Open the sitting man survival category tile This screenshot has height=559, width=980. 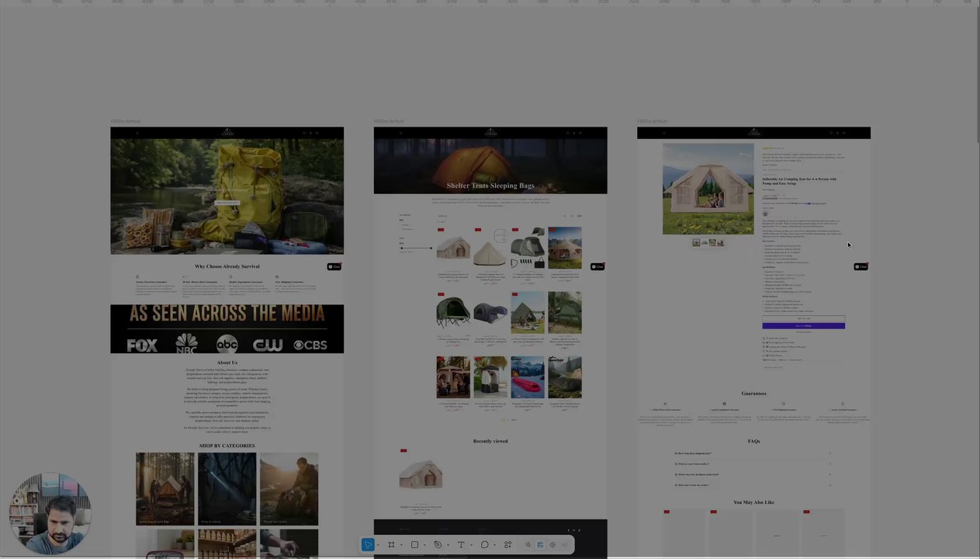coord(289,489)
